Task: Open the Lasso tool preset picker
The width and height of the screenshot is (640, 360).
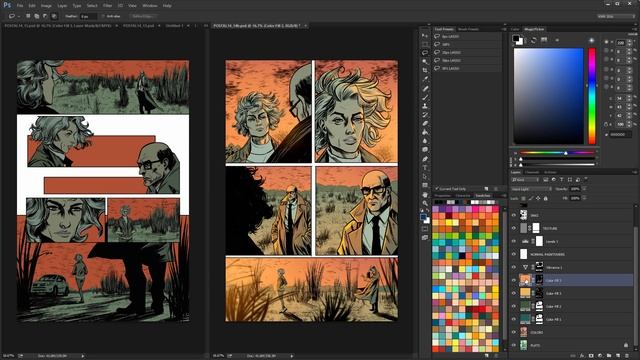Action: tap(14, 16)
